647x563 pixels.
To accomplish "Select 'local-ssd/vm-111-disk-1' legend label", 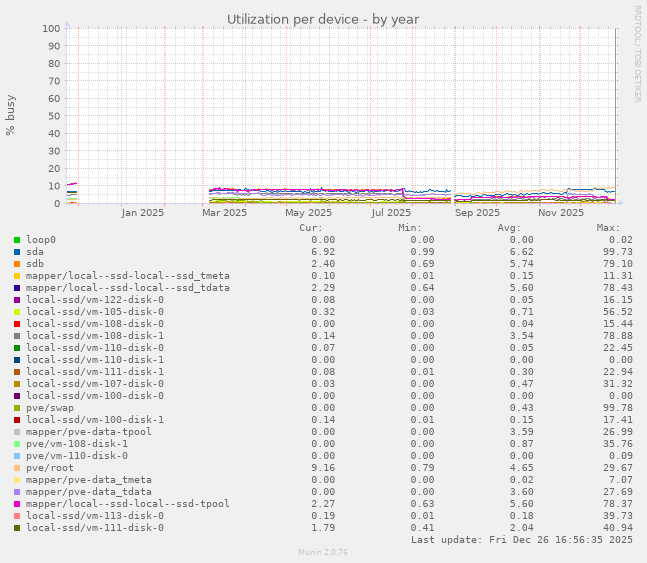I will [x=95, y=371].
